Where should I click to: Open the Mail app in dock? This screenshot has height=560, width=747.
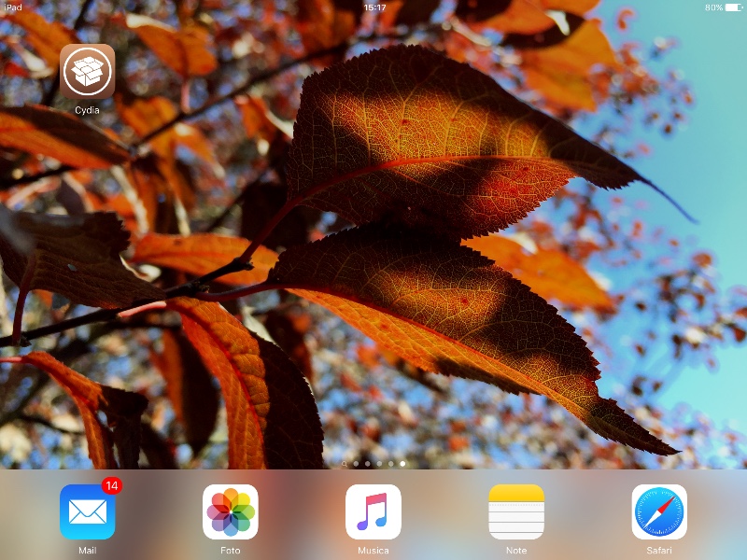tap(87, 511)
